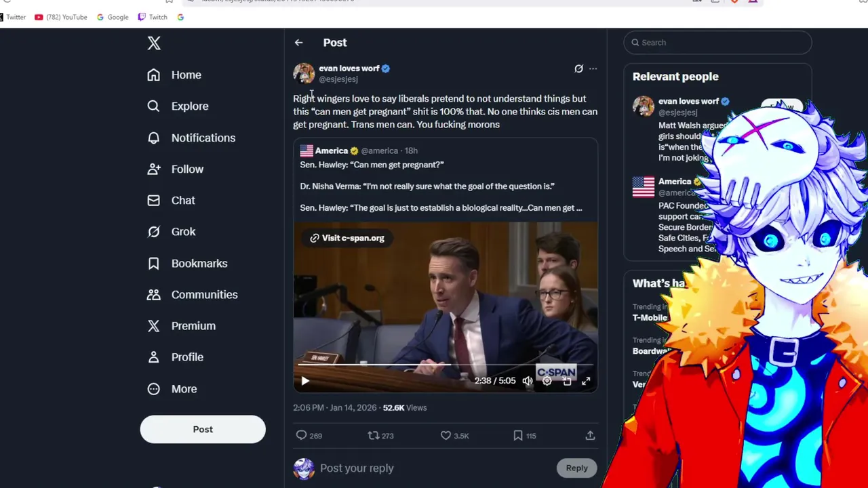Screen dimensions: 868x488
Task: Open the quoted America account name
Action: click(x=331, y=150)
